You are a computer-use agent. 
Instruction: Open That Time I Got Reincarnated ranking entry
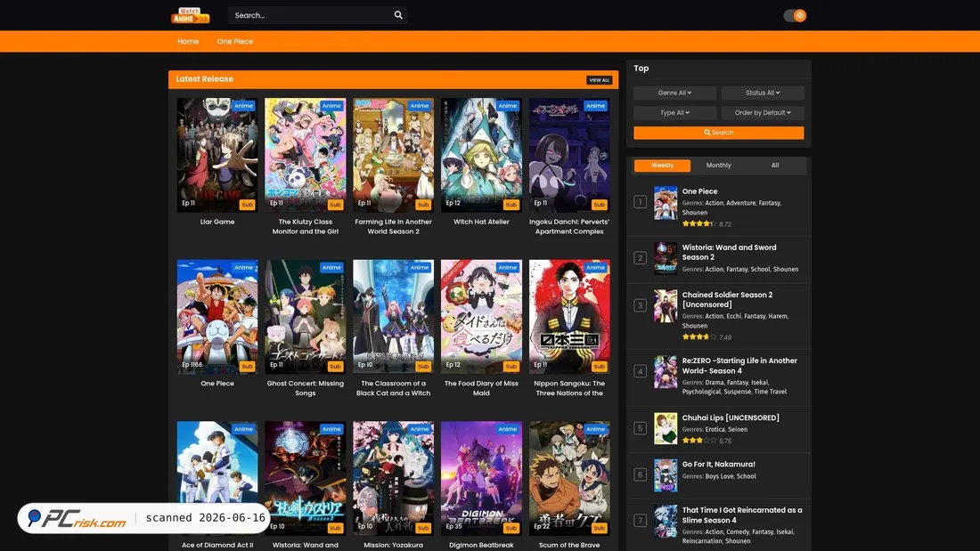pos(742,515)
